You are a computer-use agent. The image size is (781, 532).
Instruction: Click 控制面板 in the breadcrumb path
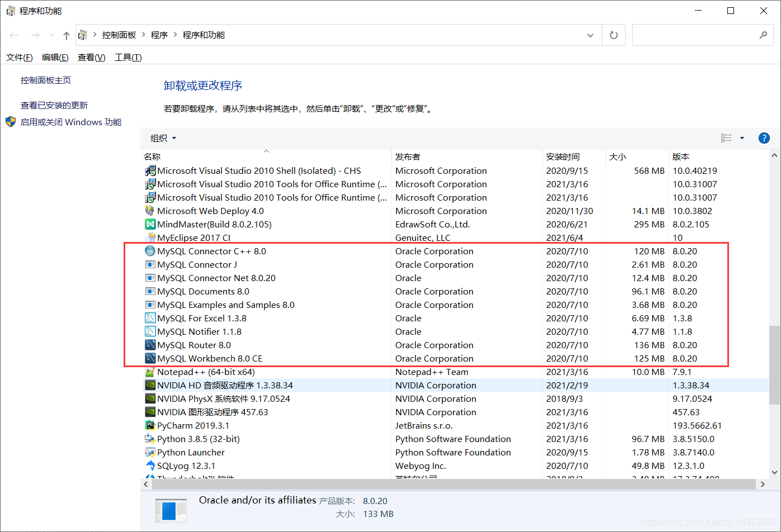pos(119,35)
